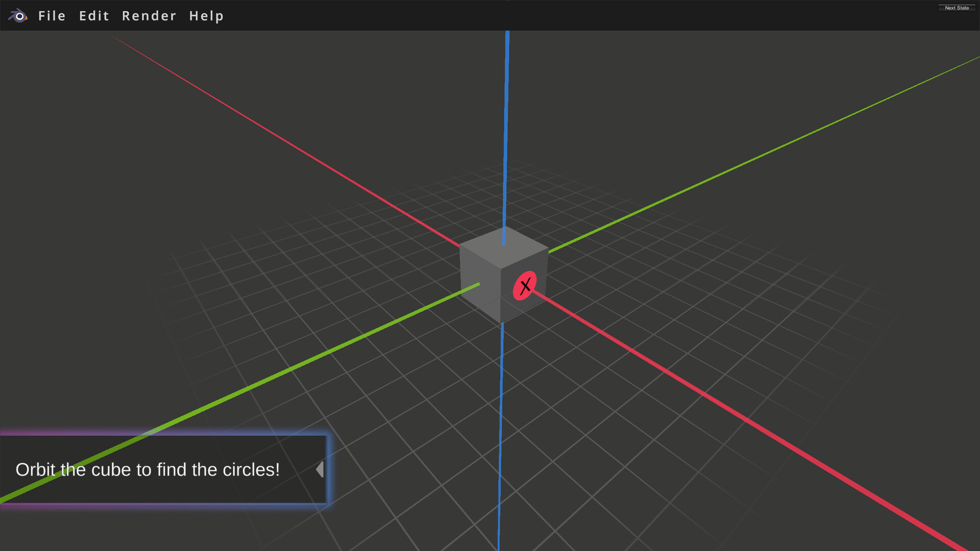Open the Help menu

coord(206,16)
